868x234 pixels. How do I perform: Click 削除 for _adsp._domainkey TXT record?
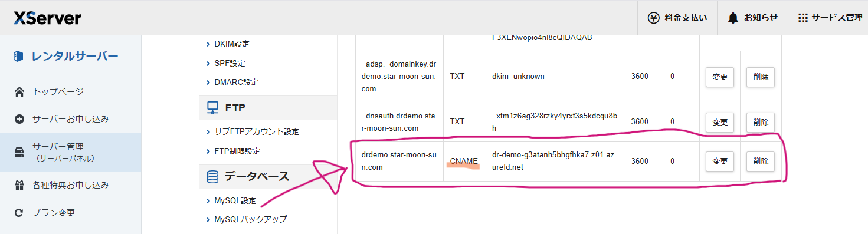pos(761,77)
